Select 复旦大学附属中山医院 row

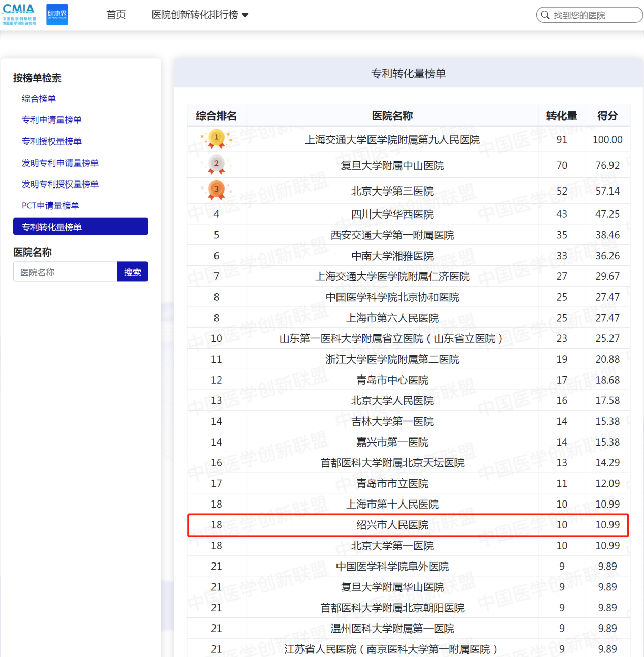coord(409,165)
